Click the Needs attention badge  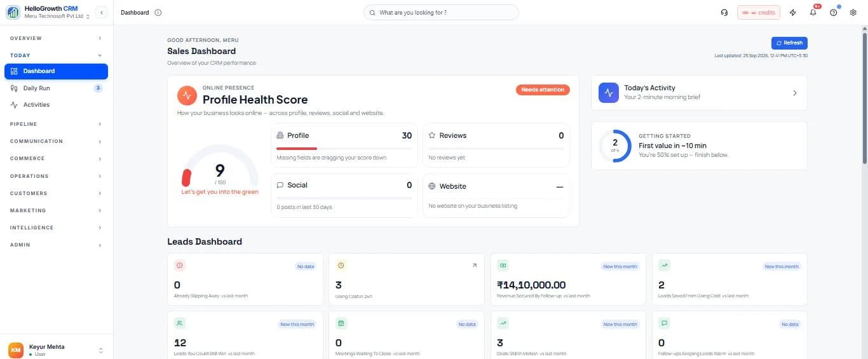tap(543, 90)
